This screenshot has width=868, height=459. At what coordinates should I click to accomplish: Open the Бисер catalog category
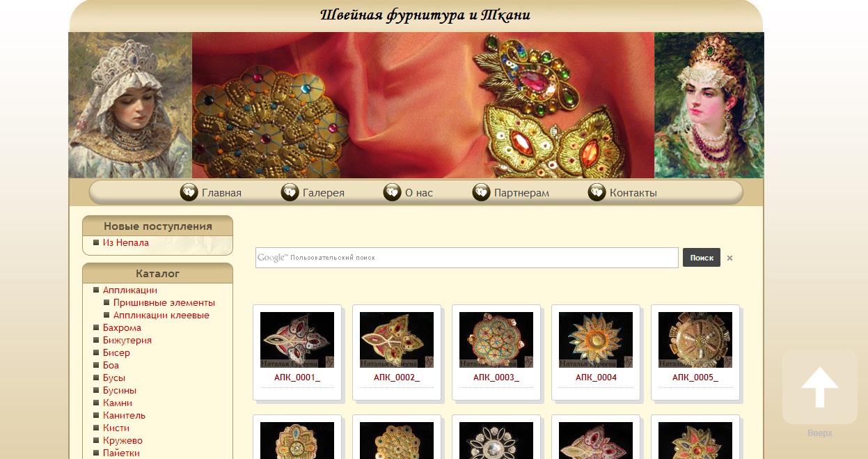(116, 353)
